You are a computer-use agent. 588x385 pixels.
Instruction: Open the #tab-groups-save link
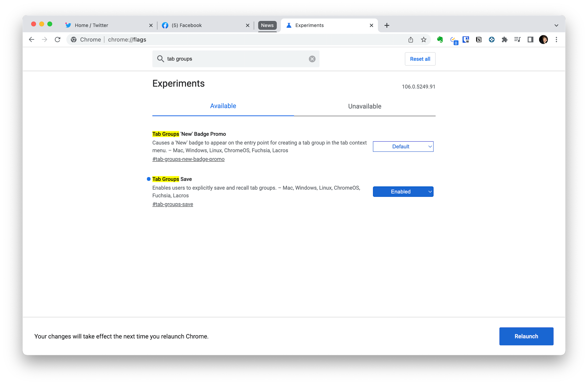(172, 204)
